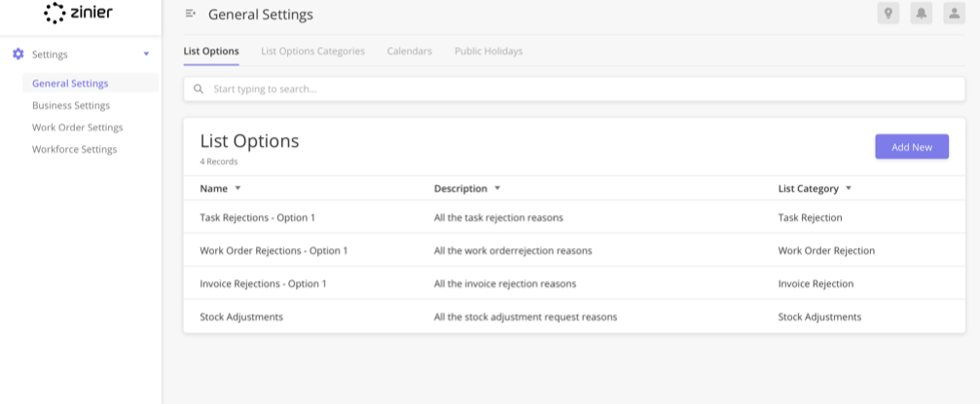Open the user profile icon

(x=955, y=14)
